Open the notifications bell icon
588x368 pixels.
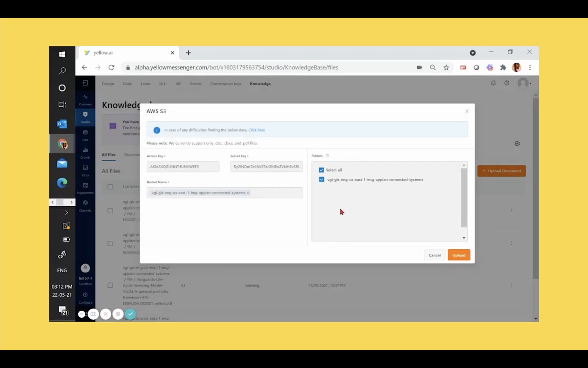(x=493, y=83)
